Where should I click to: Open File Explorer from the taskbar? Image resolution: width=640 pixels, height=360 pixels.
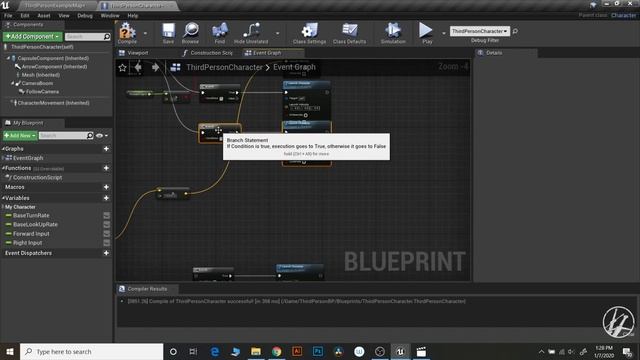point(256,351)
